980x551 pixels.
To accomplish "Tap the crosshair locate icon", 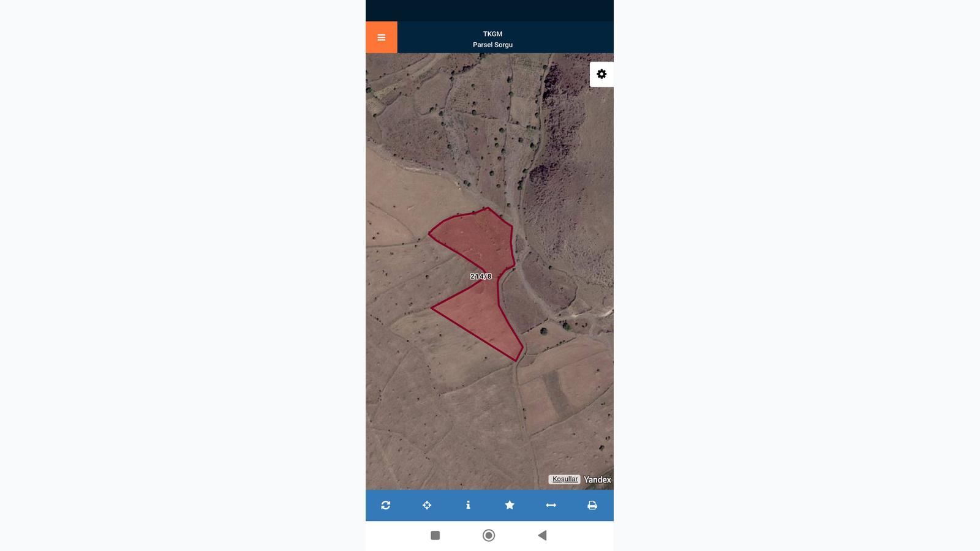I will tap(427, 505).
